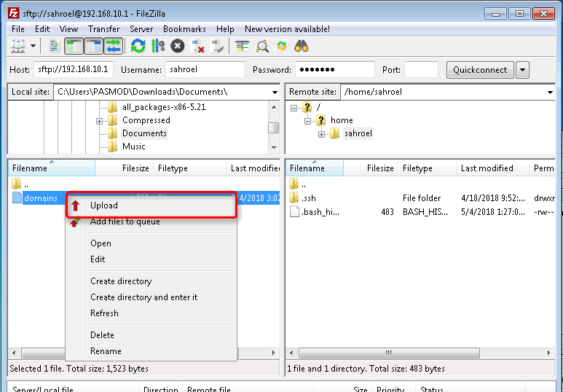Select home folder in remote tree

pyautogui.click(x=342, y=120)
